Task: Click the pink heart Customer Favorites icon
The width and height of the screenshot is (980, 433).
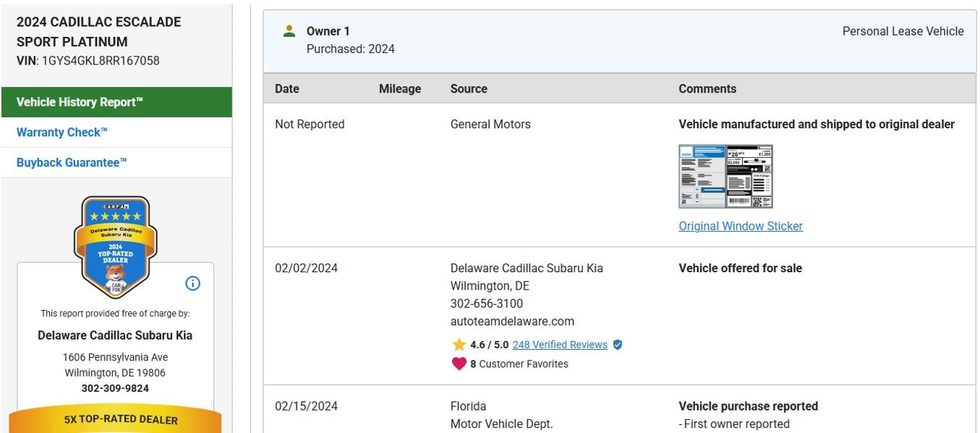Action: (x=459, y=363)
